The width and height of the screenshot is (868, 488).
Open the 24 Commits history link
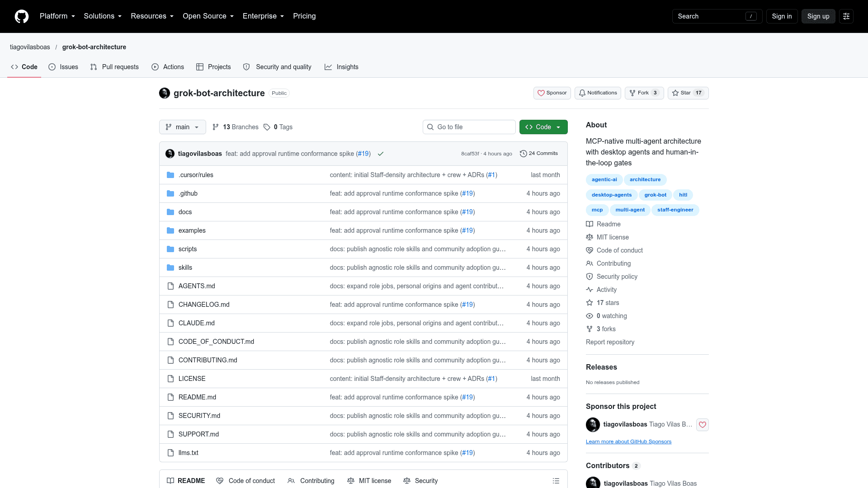click(539, 154)
